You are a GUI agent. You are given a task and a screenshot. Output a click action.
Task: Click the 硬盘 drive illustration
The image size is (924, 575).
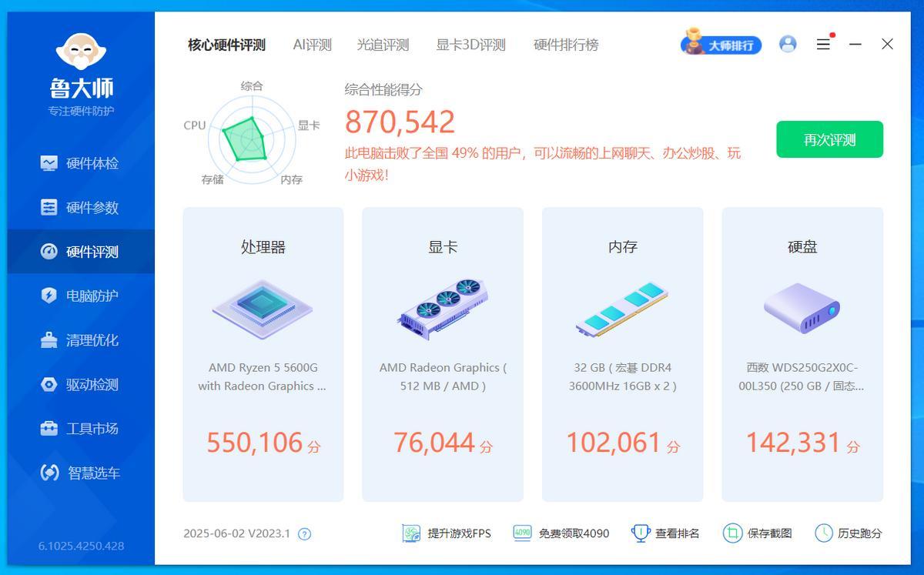click(x=802, y=308)
